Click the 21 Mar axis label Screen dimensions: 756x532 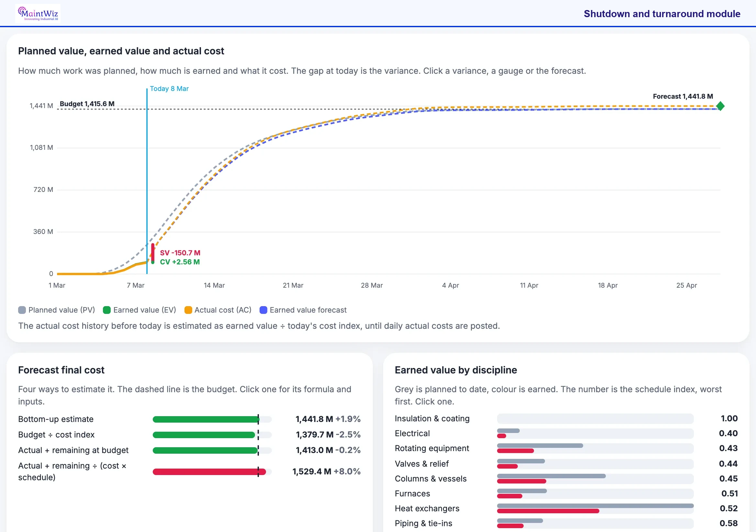click(x=293, y=285)
